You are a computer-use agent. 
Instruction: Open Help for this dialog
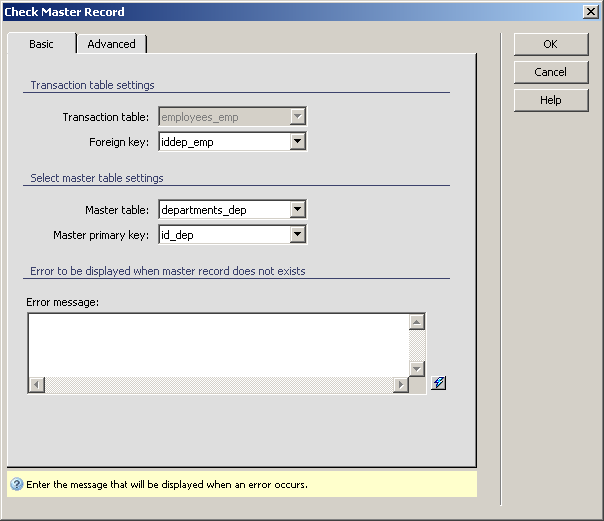tap(550, 100)
